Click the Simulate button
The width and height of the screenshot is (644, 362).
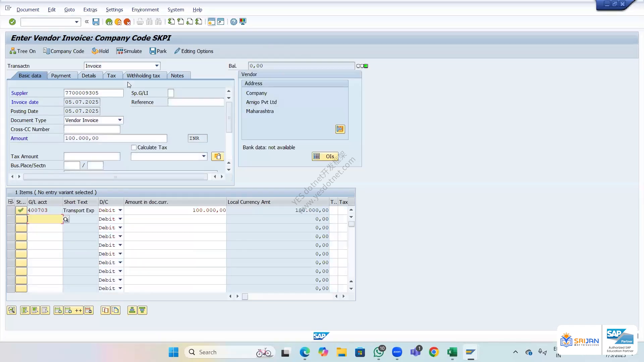pyautogui.click(x=129, y=51)
